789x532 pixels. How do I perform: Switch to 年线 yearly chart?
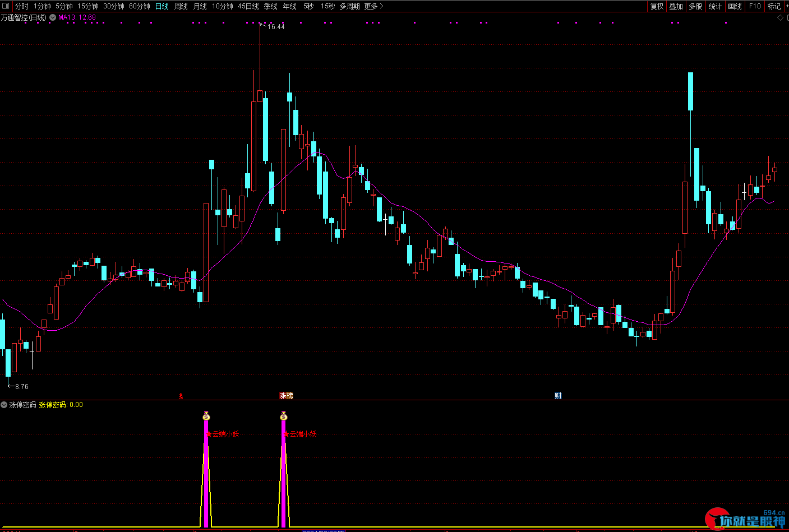(x=290, y=6)
